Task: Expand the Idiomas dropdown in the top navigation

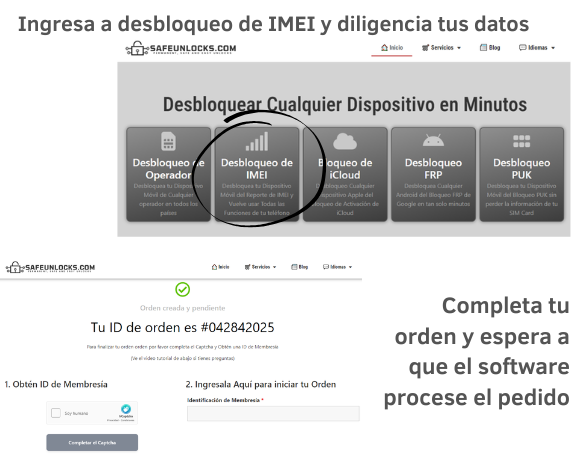Action: point(537,48)
